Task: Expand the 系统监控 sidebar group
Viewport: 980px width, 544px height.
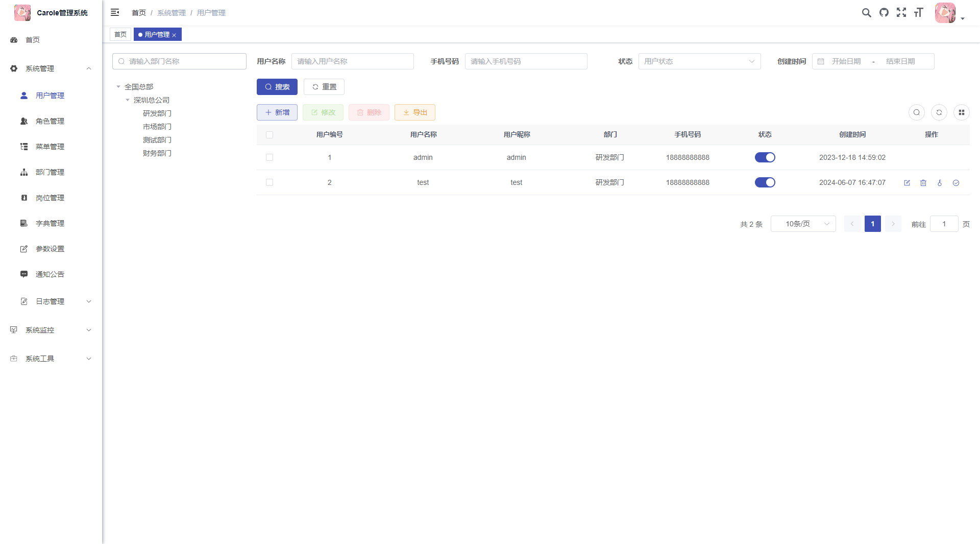Action: [x=51, y=330]
